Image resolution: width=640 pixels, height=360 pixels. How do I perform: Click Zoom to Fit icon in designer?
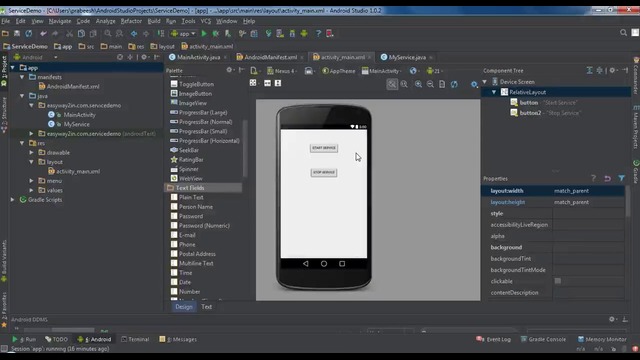click(x=392, y=84)
